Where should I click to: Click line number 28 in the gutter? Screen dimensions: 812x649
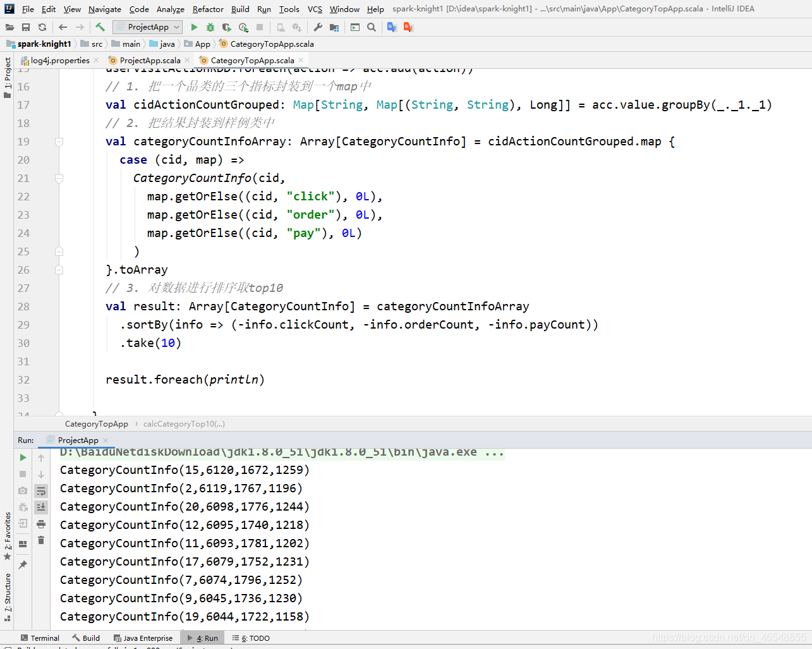(23, 306)
